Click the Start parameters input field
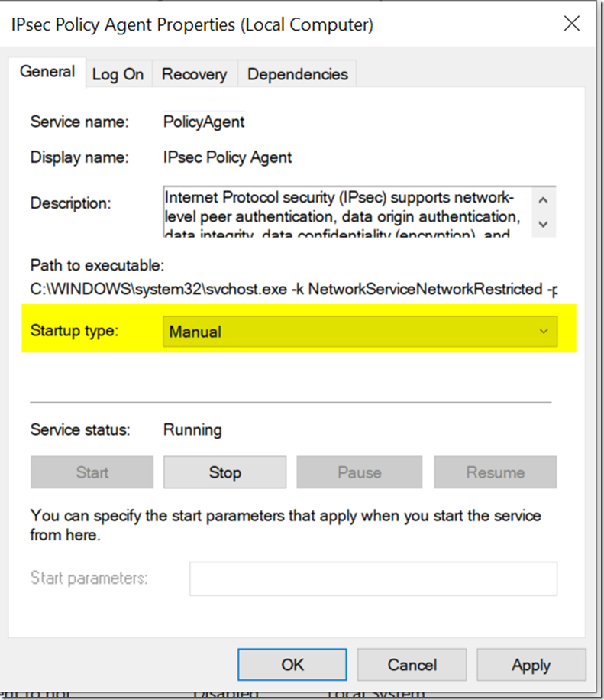Image resolution: width=604 pixels, height=700 pixels. click(373, 578)
